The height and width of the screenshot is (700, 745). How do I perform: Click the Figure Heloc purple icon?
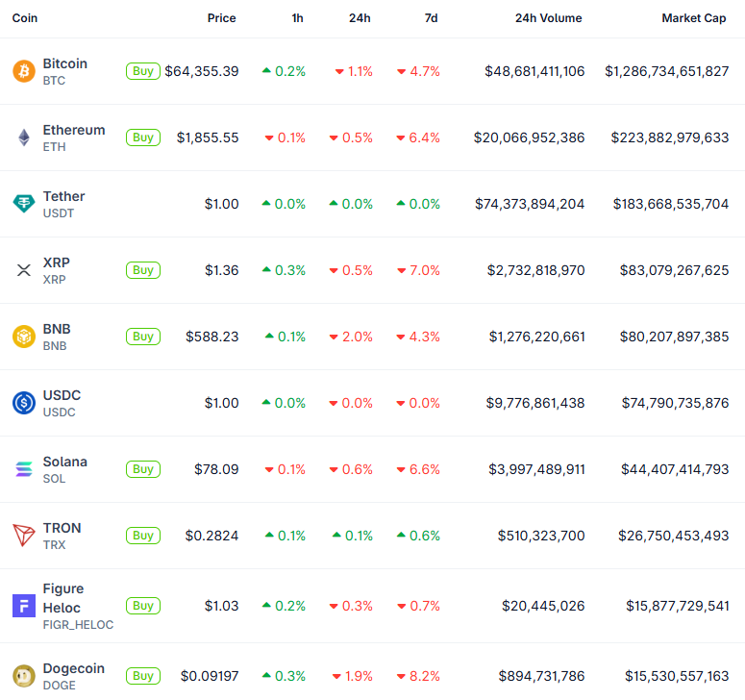tap(23, 606)
